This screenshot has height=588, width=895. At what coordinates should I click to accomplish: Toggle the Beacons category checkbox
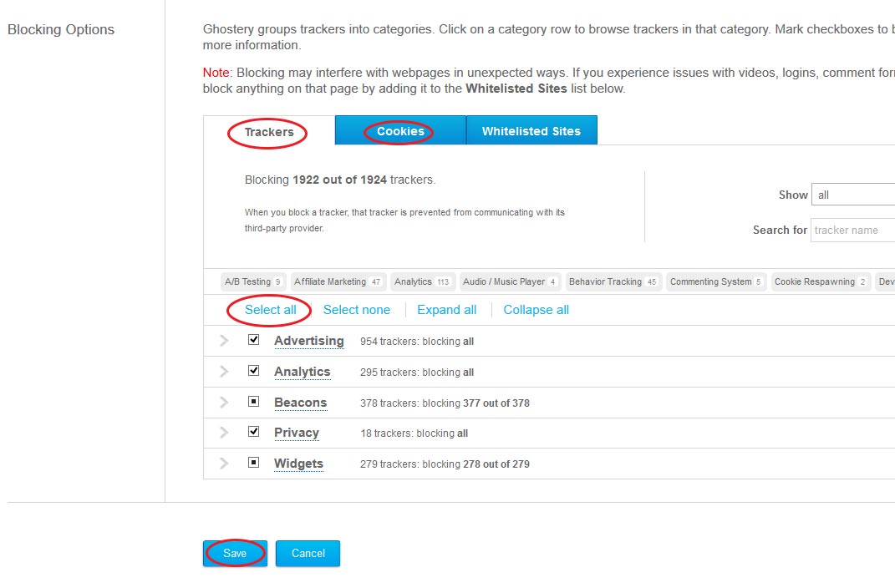click(x=253, y=402)
